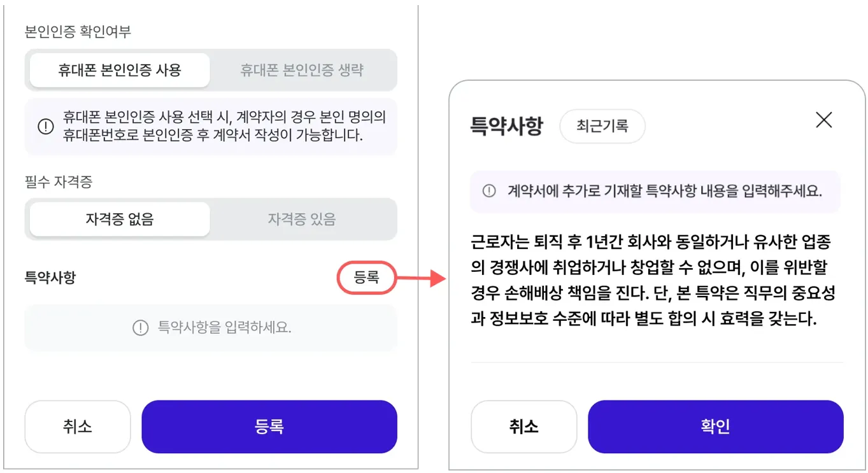This screenshot has width=868, height=473.
Task: Close the 특약사항 dialog with X
Action: [823, 120]
